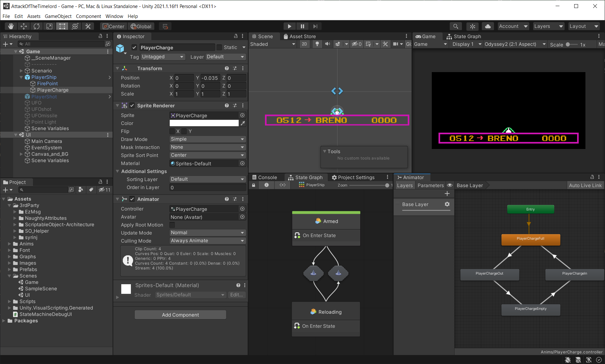Image resolution: width=605 pixels, height=364 pixels.
Task: Toggle the 2D scene view mode
Action: click(x=304, y=44)
